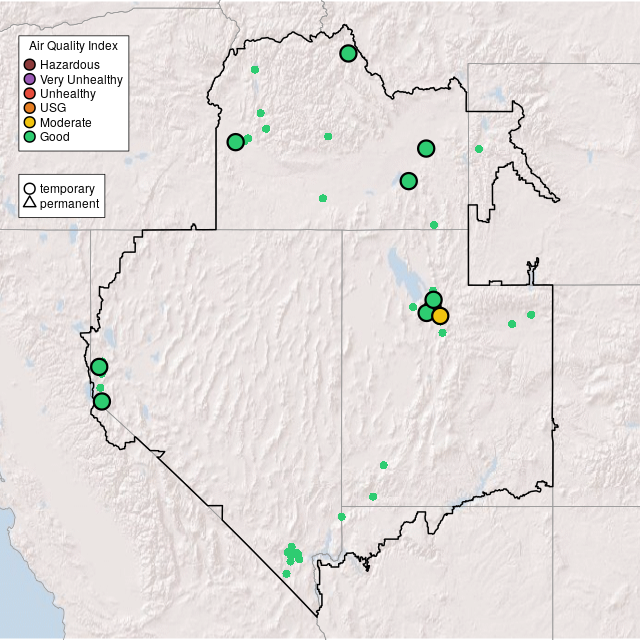Click the temporary circle symbol in the legend

click(x=30, y=189)
